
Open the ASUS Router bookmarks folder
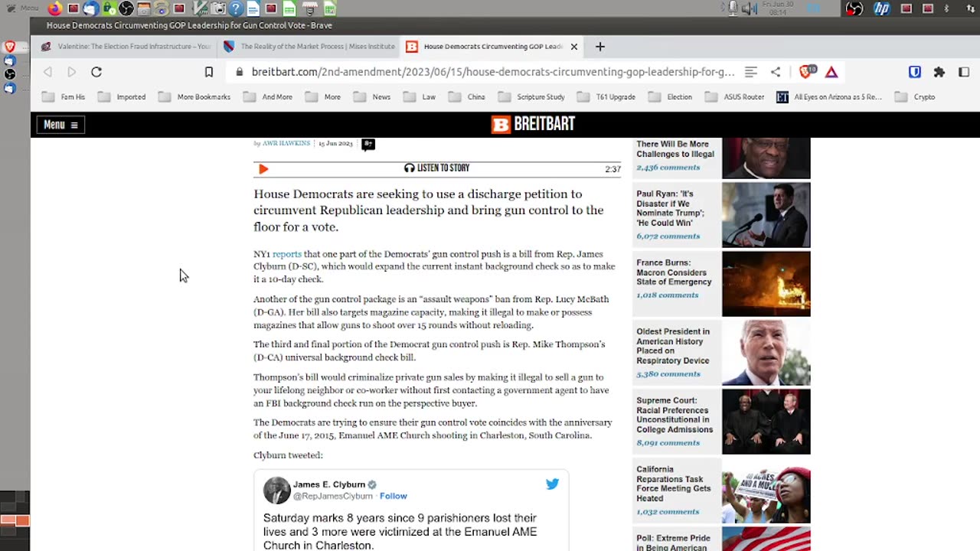(x=733, y=97)
